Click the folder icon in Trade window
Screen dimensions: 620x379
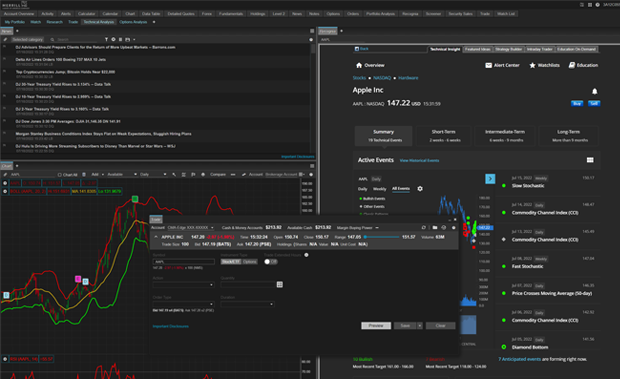(435, 228)
